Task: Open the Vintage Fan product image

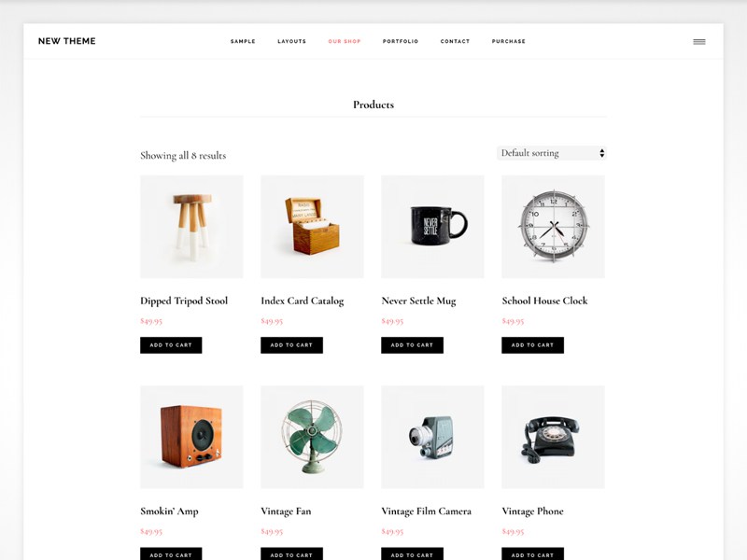Action: click(x=312, y=437)
